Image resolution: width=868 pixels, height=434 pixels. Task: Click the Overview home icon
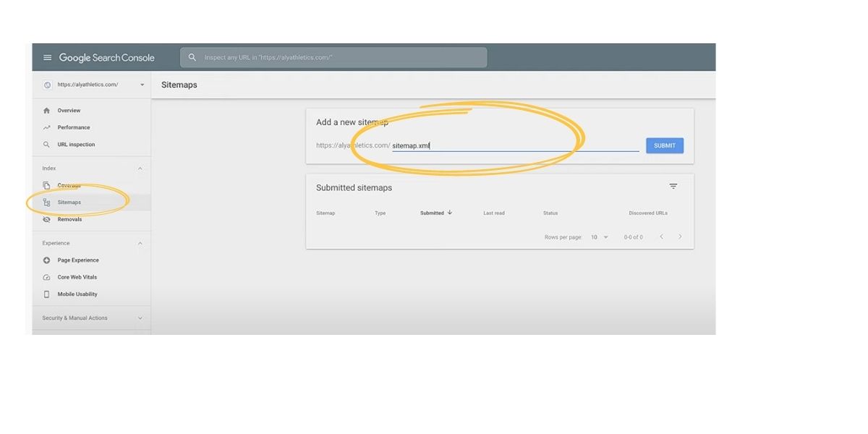(47, 111)
